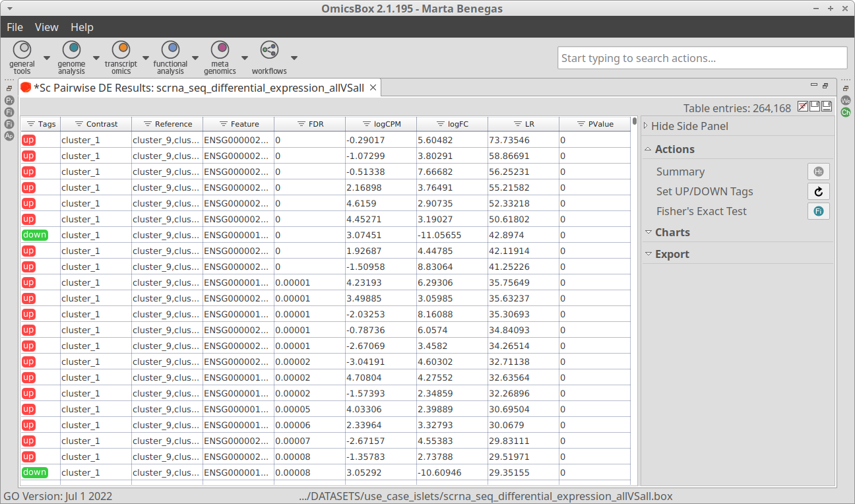The height and width of the screenshot is (504, 855).
Task: Run the Summary action icon button
Action: click(x=819, y=172)
